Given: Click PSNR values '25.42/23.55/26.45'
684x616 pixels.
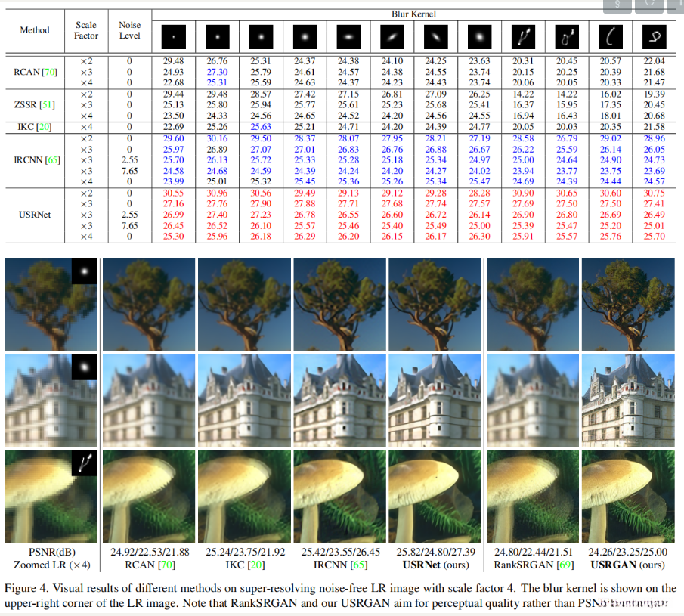Looking at the screenshot, I should (x=341, y=552).
